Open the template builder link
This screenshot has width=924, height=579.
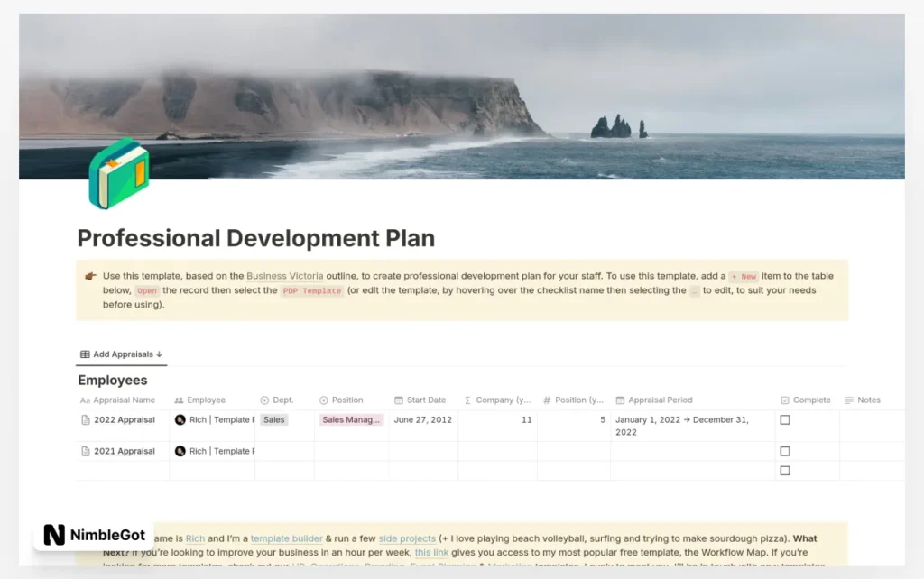[286, 538]
